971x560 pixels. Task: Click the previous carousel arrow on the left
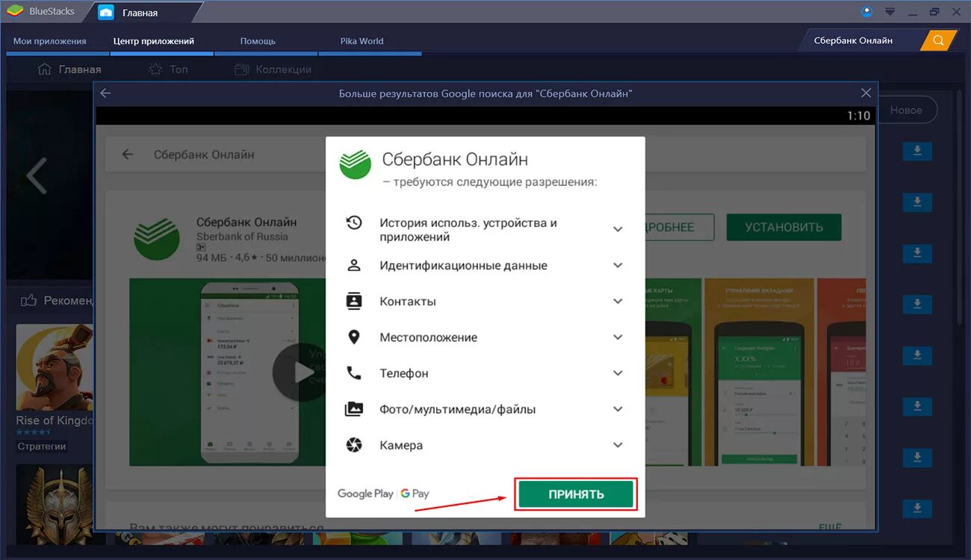pos(36,177)
